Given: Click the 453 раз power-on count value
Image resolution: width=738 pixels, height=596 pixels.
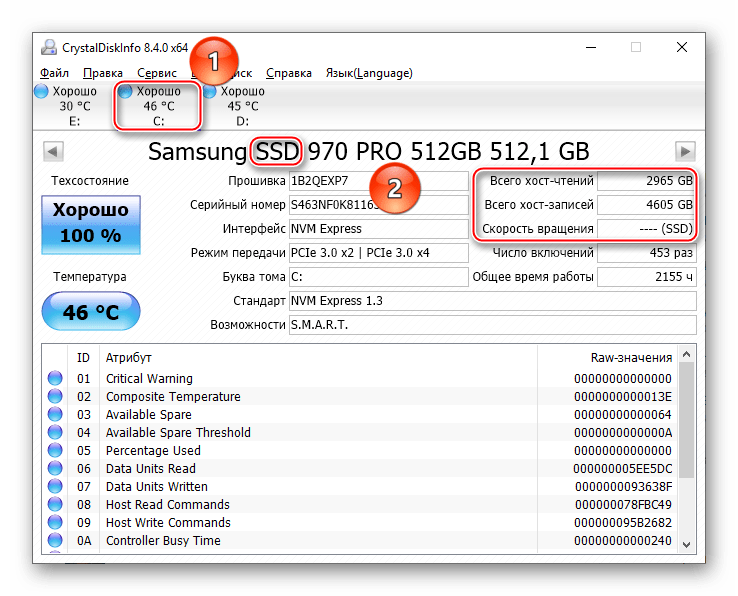Looking at the screenshot, I should coord(647,253).
